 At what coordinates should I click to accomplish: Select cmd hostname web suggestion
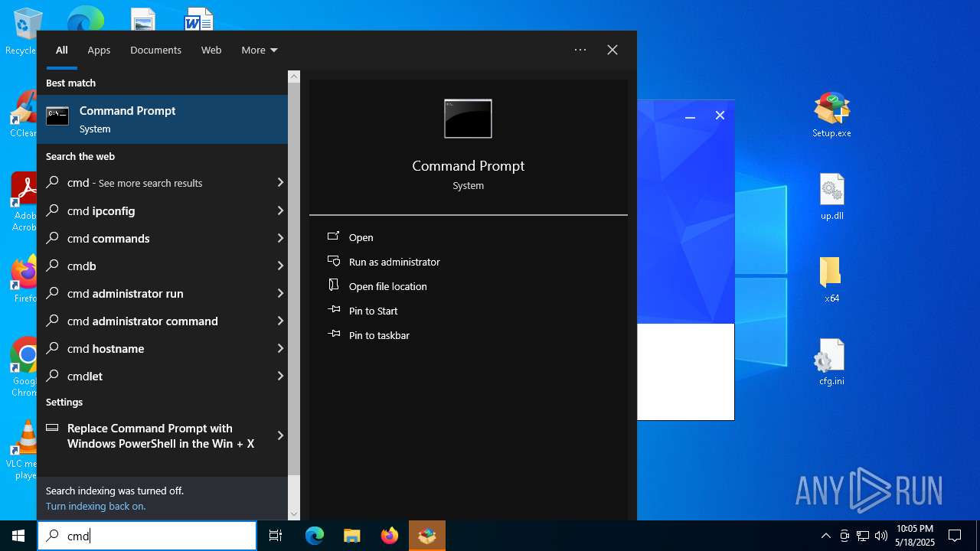click(x=162, y=348)
